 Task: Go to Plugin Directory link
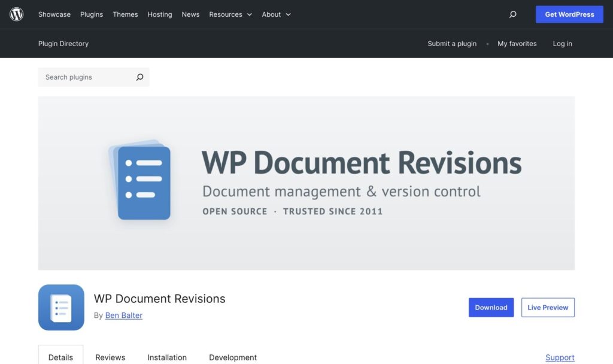tap(63, 43)
